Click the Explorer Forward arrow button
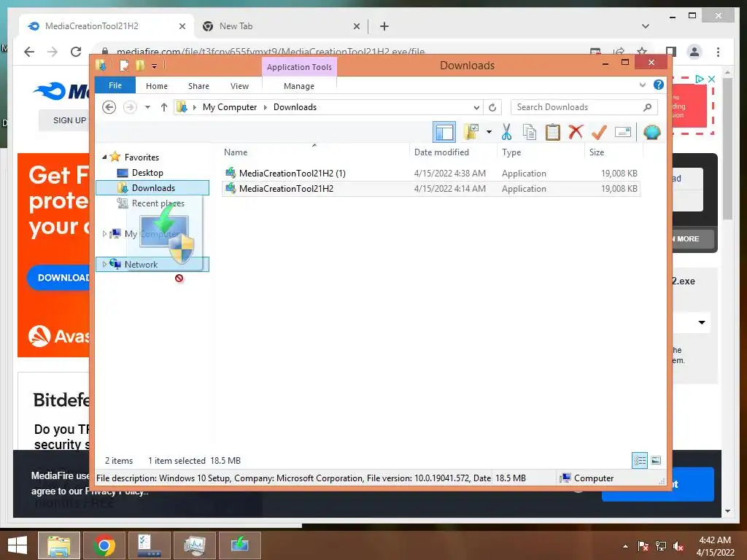 130,107
